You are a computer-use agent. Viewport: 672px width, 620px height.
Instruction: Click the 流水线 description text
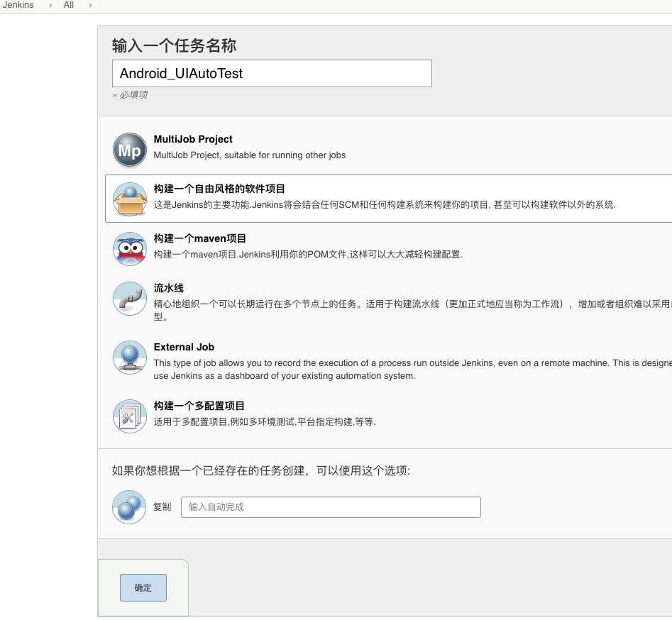coord(413,310)
